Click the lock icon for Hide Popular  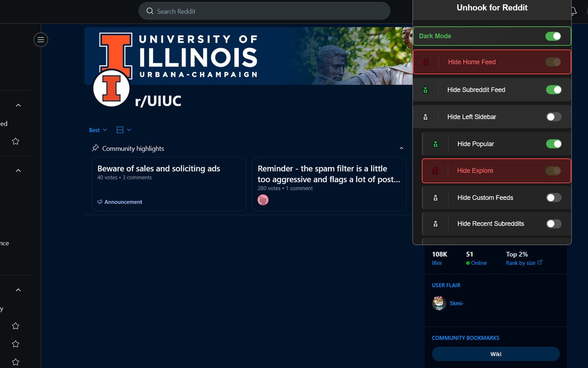[x=435, y=144]
